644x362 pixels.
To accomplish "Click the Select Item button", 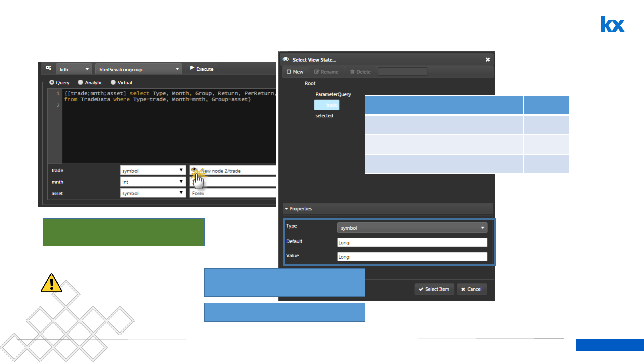I will [x=434, y=289].
